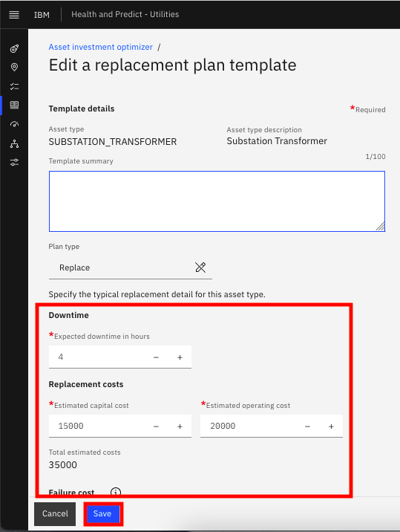Click the hierarchy tree sidebar icon
Viewport: 400px width, 532px height.
tap(14, 144)
